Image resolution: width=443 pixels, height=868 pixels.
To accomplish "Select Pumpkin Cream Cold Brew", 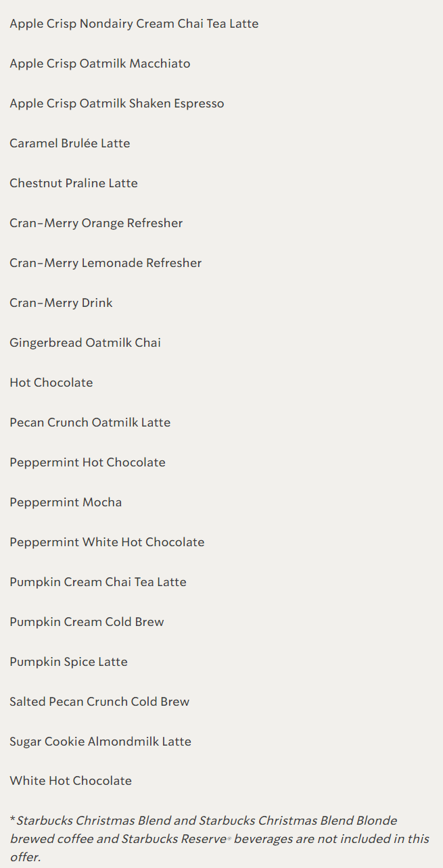I will (87, 622).
